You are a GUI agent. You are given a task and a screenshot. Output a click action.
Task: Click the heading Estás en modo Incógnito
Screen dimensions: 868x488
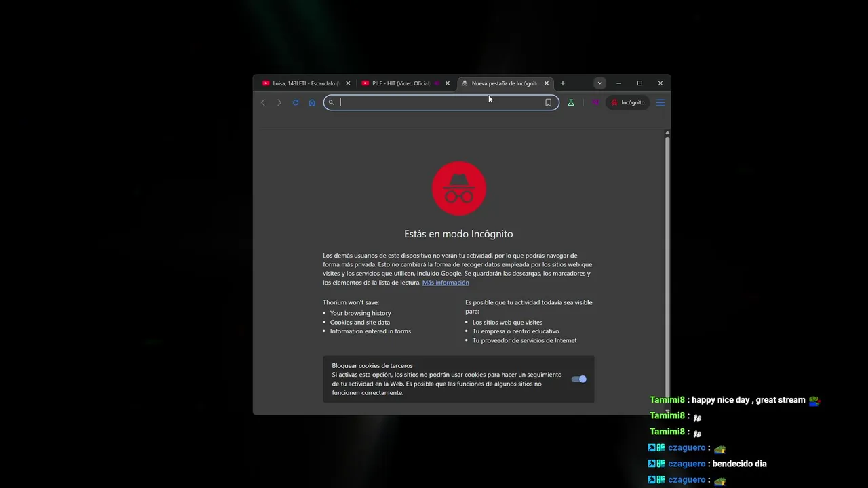(458, 234)
